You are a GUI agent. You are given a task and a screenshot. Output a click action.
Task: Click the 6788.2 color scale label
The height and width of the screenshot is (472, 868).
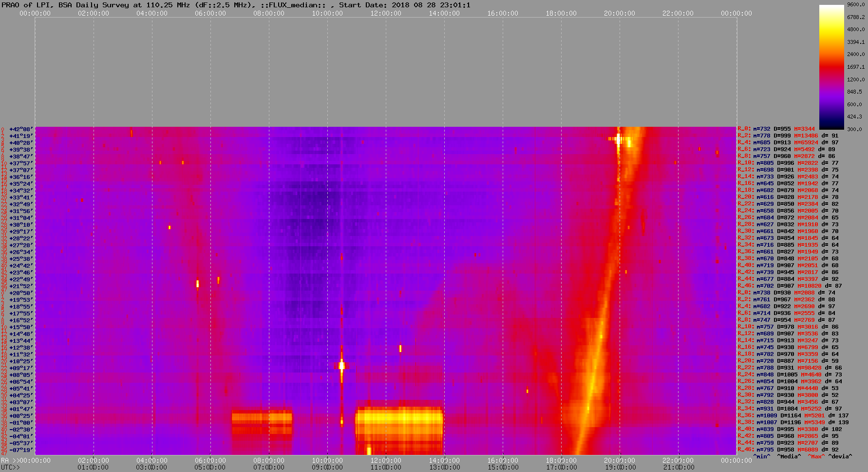pyautogui.click(x=856, y=17)
